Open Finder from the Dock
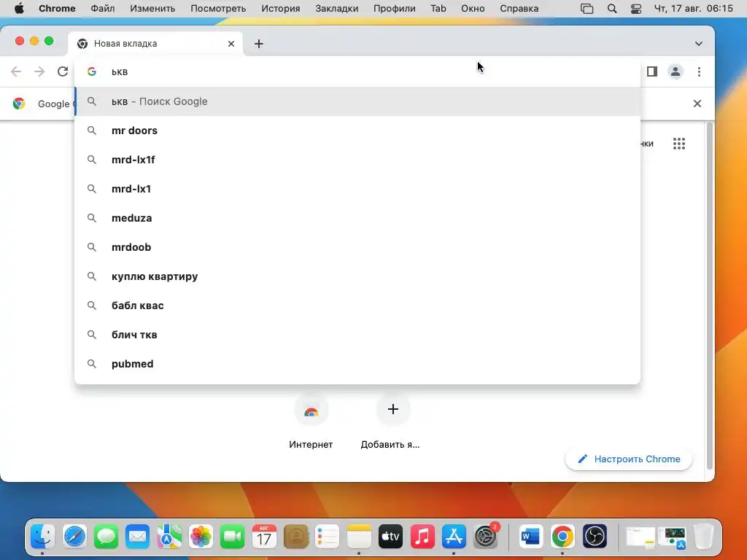This screenshot has width=747, height=560. (43, 537)
